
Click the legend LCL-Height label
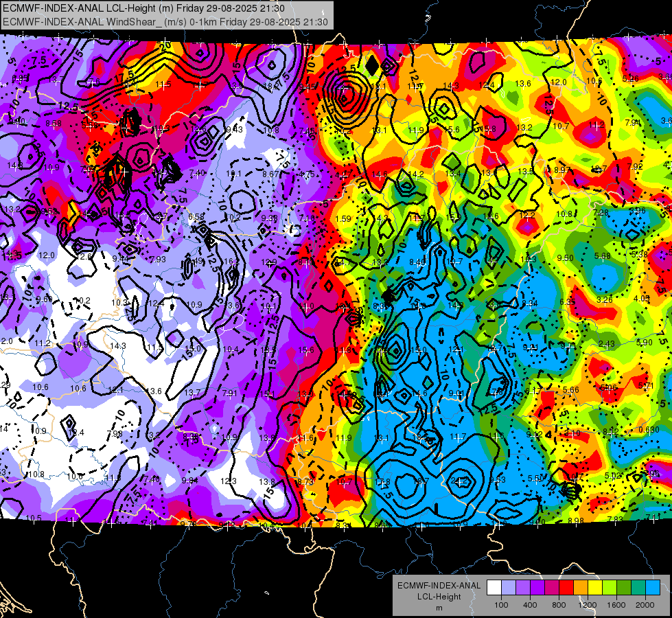(x=439, y=597)
